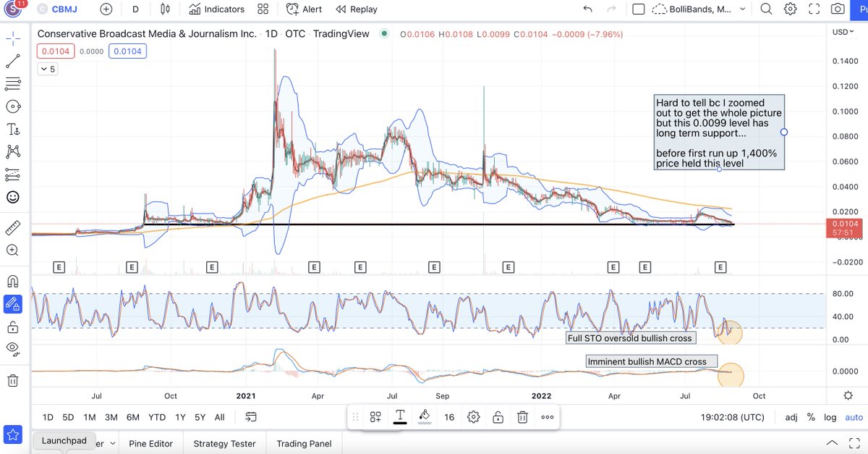Enter fullscreen mode
Screen dimensions: 868x454
tap(814, 9)
